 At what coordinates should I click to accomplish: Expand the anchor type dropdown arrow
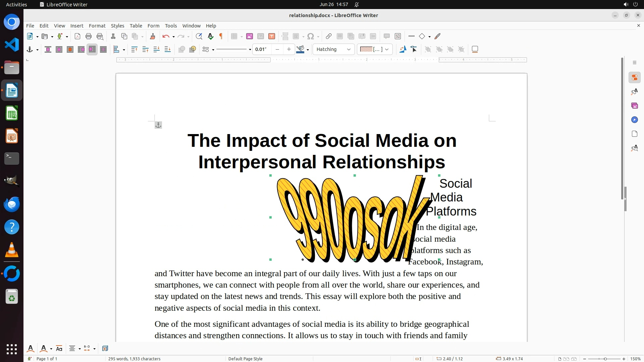point(37,50)
